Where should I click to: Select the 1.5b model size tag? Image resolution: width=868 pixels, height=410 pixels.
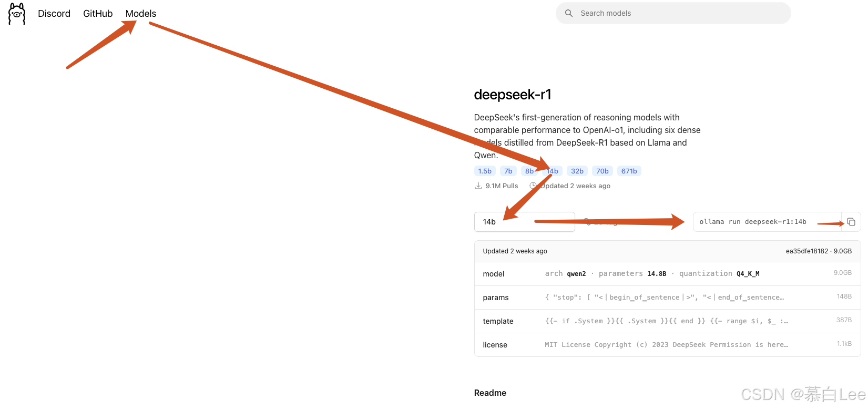[x=485, y=171]
